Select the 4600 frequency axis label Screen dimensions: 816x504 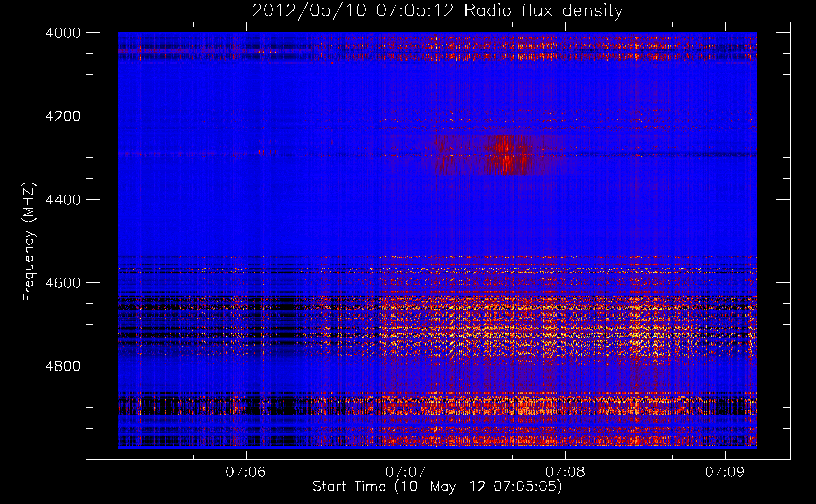(x=63, y=283)
